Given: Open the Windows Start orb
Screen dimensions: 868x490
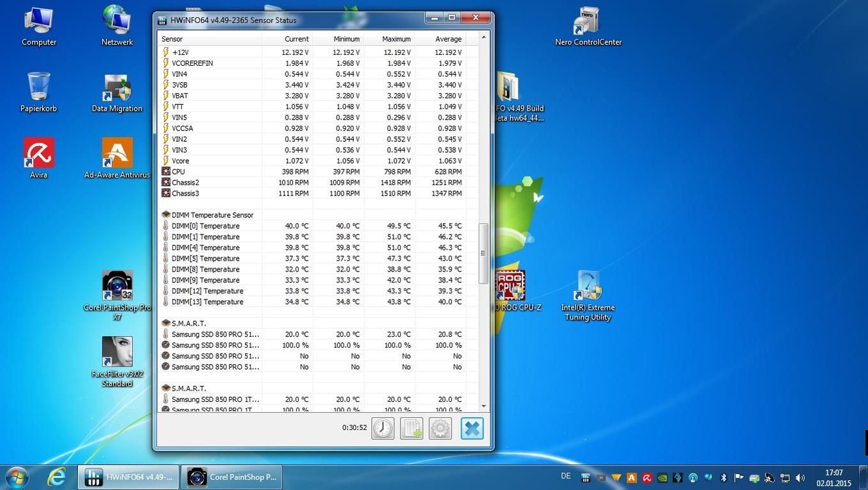Looking at the screenshot, I should [x=17, y=477].
